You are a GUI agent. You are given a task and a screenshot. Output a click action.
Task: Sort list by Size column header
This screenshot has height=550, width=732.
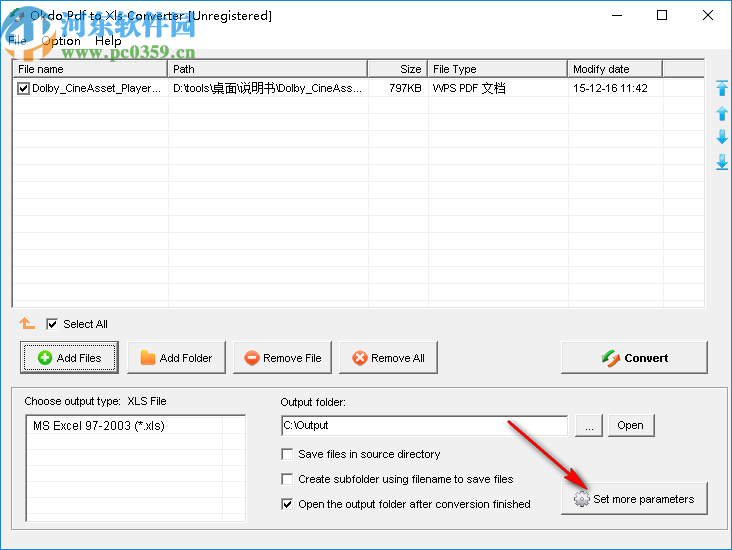click(398, 69)
